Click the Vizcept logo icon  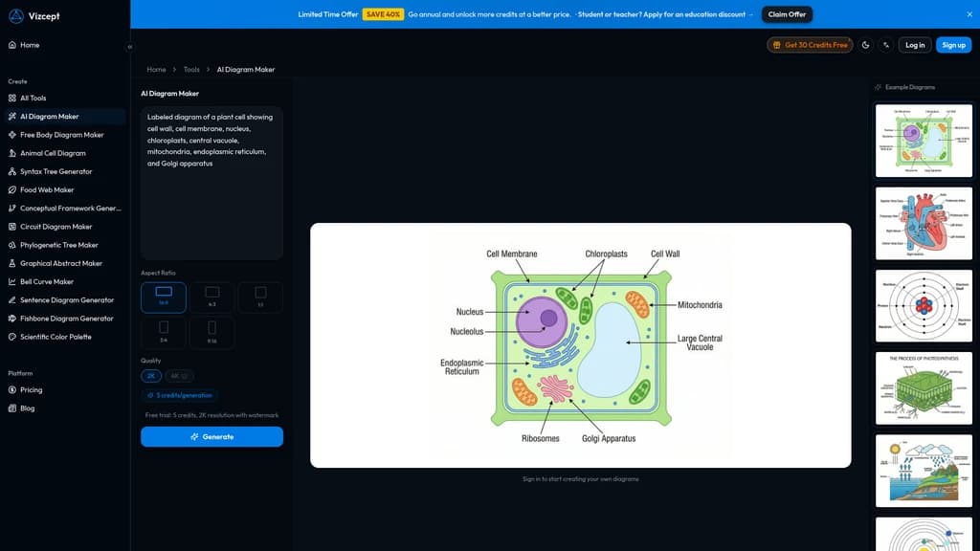16,16
